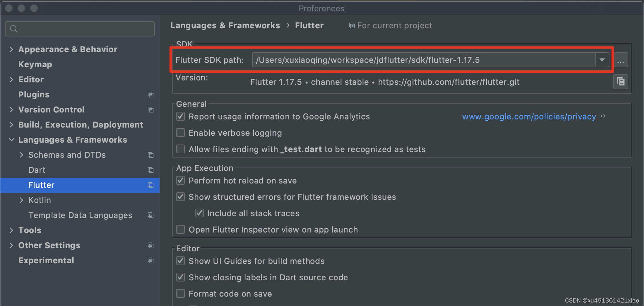
Task: Allow _test.dart files recognized as tests
Action: tap(180, 149)
